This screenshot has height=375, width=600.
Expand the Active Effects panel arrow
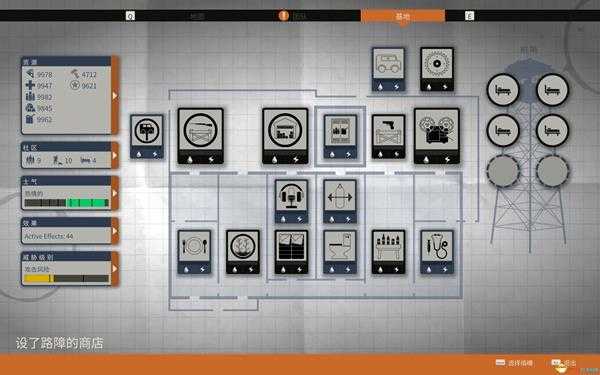coord(115,231)
